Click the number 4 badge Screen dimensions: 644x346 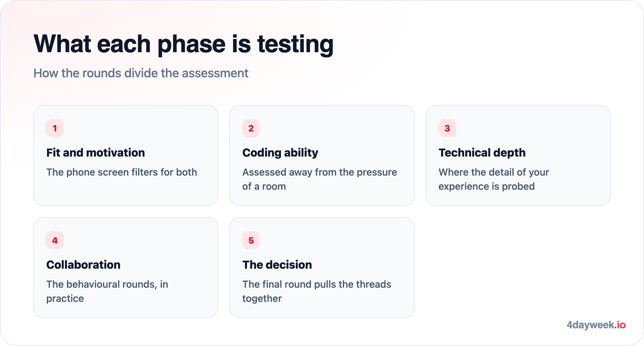pyautogui.click(x=55, y=240)
